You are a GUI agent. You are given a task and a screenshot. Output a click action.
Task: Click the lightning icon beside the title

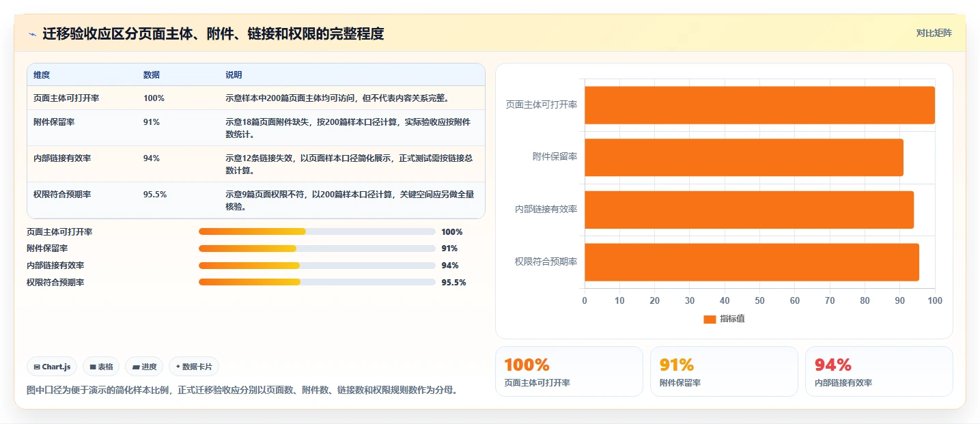[x=32, y=33]
